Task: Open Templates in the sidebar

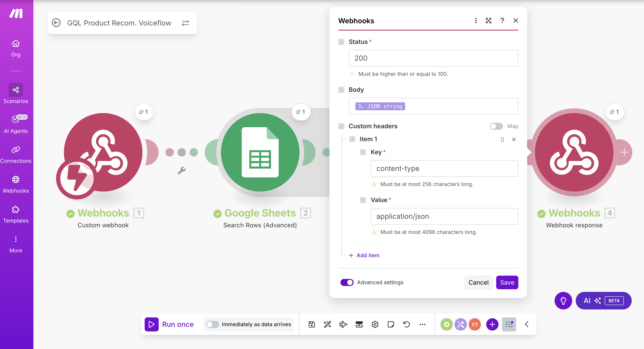Action: tap(16, 214)
